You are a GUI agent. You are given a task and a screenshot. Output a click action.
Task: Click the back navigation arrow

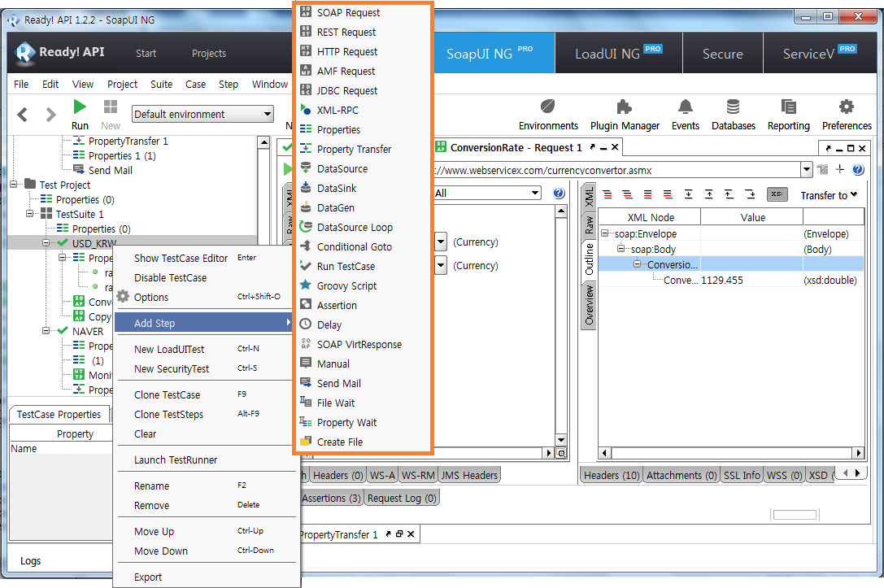(23, 115)
